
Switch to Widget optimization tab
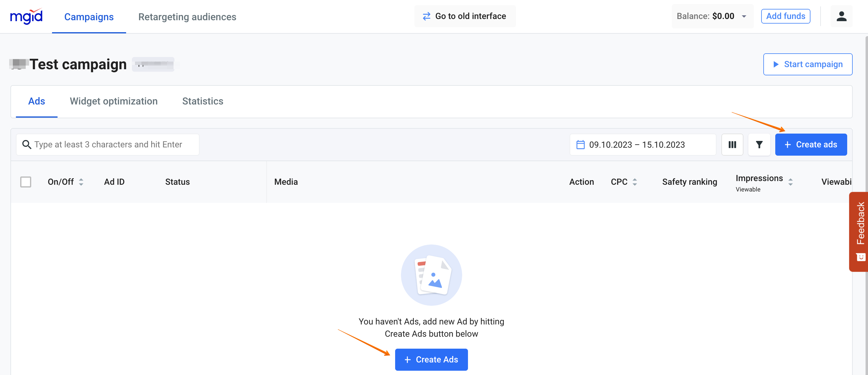114,101
